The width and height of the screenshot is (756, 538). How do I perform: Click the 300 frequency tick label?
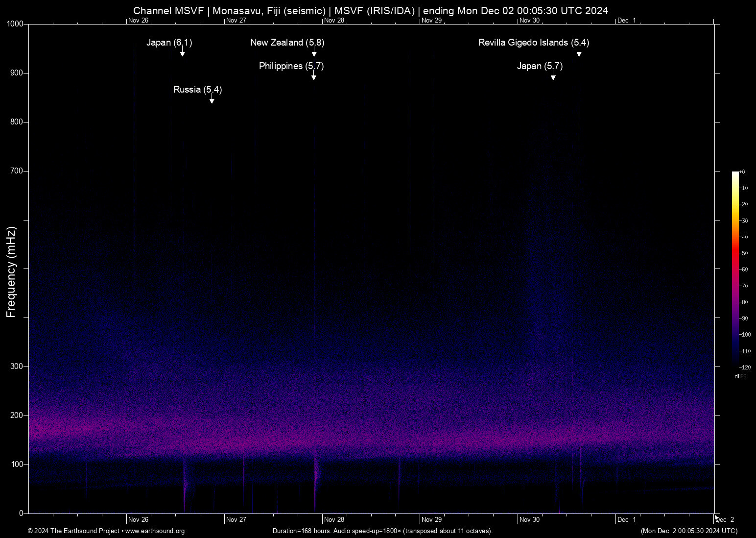[17, 367]
